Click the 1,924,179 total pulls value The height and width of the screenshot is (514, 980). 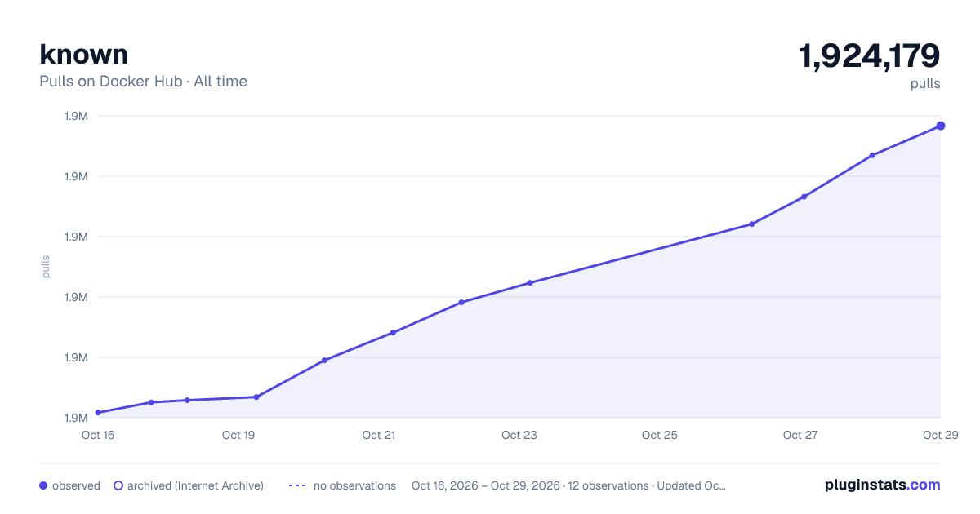(x=870, y=56)
